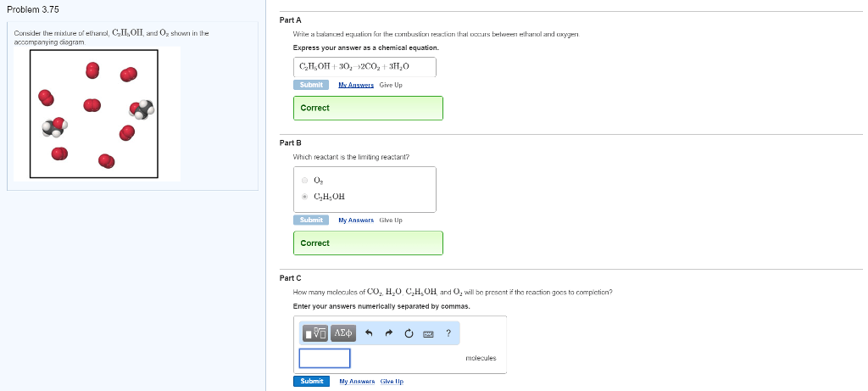Select the O2 radio button in Part B
Viewport: 868px width, 391px height.
304,180
